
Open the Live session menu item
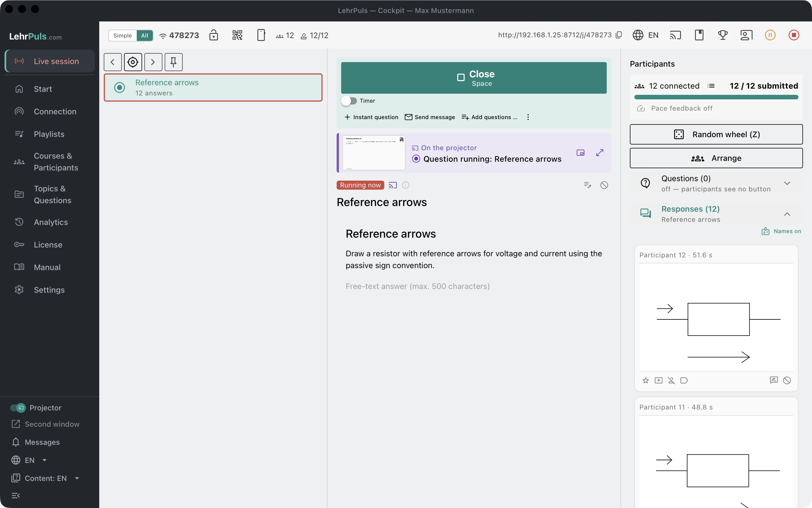[x=50, y=61]
